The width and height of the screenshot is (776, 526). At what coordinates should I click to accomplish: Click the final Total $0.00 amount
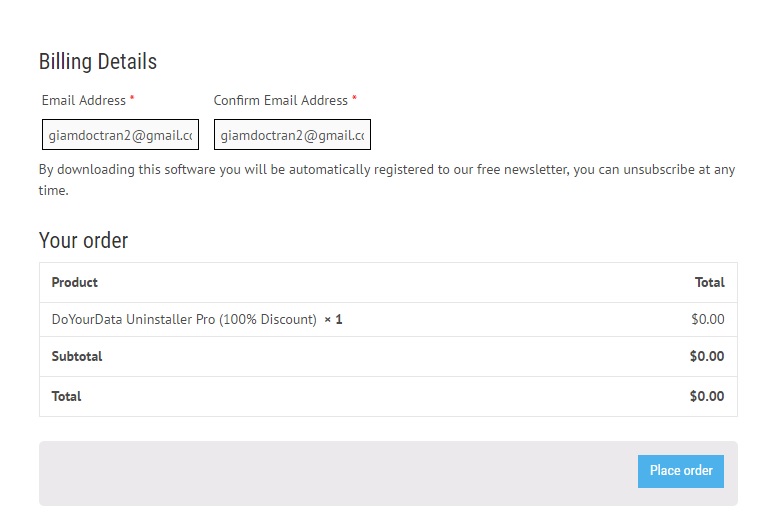click(x=707, y=396)
